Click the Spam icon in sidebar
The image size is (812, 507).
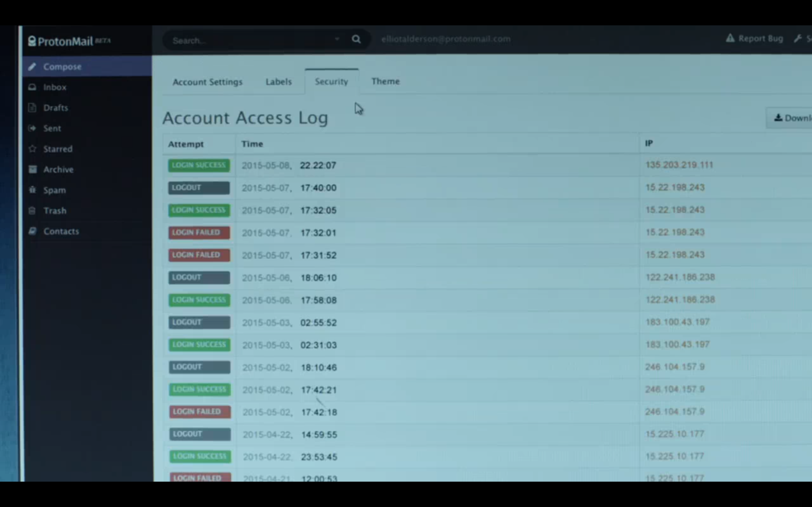click(32, 189)
